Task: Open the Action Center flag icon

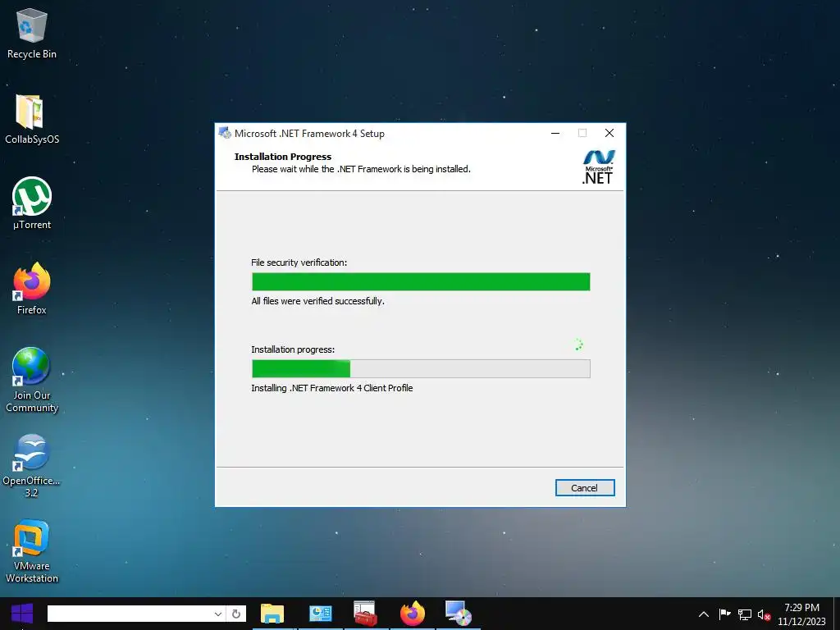Action: [724, 614]
